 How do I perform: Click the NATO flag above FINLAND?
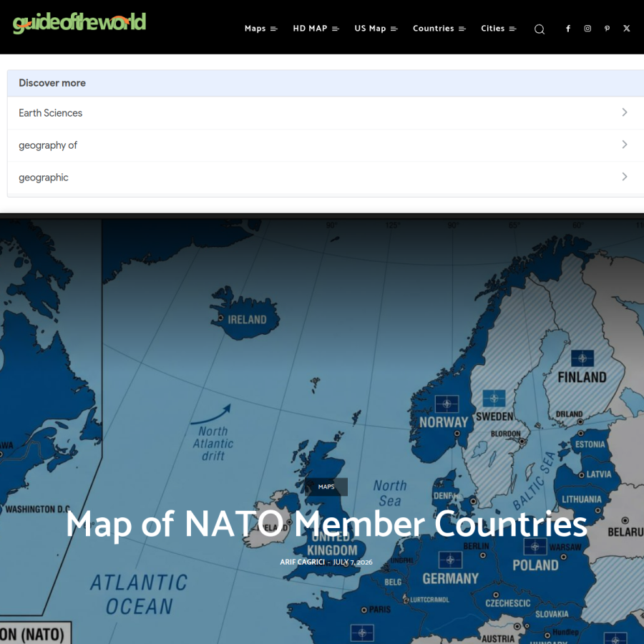[x=582, y=358]
